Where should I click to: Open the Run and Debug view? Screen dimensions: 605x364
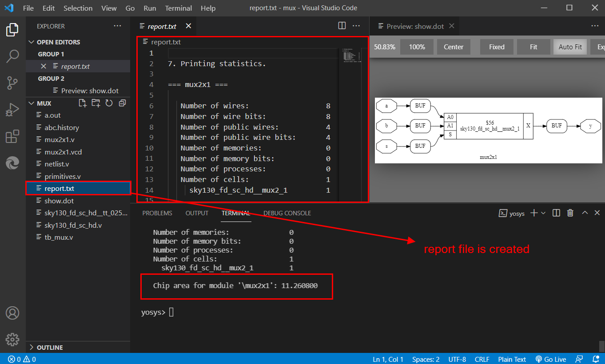tap(12, 110)
